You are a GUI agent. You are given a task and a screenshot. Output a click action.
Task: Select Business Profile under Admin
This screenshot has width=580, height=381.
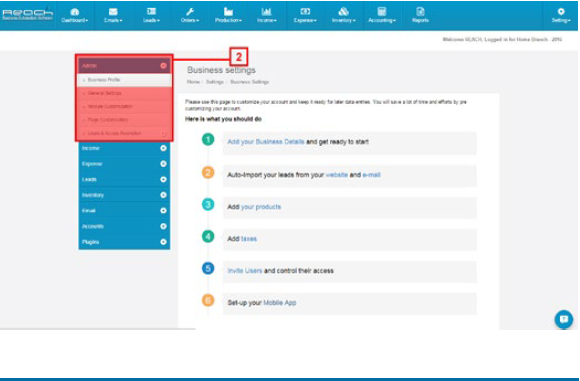tap(124, 80)
